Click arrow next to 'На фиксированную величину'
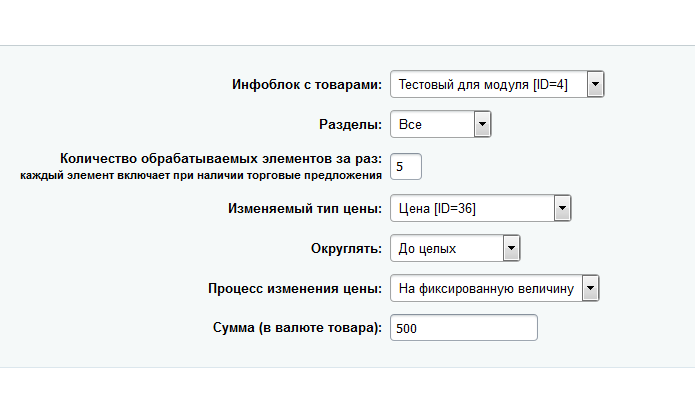Image resolution: width=695 pixels, height=401 pixels. 590,289
